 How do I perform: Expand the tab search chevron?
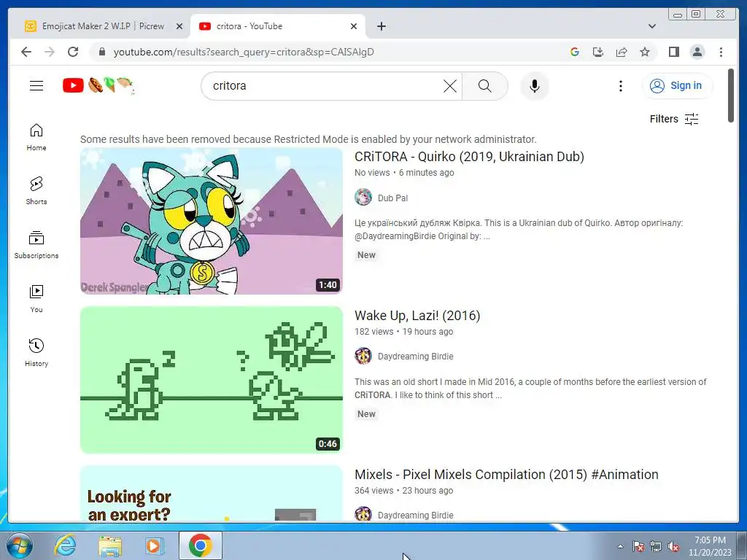[651, 26]
